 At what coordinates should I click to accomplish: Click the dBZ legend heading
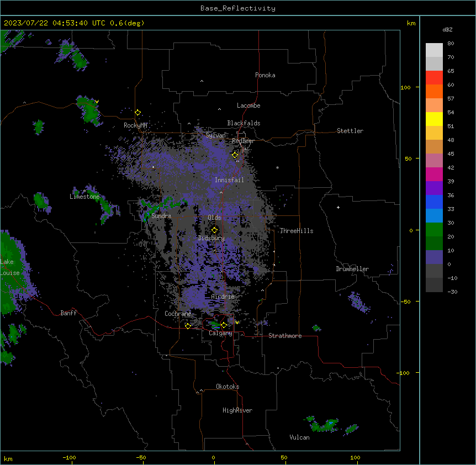tap(447, 29)
